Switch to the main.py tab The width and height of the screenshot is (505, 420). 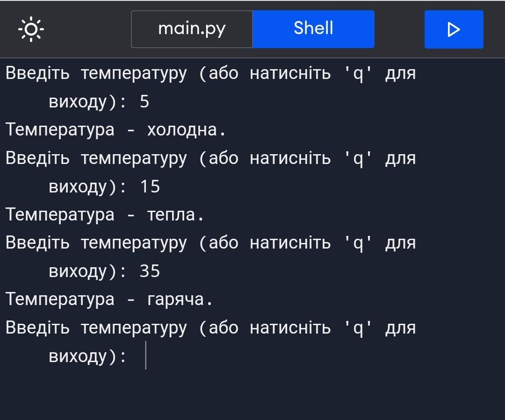192,29
